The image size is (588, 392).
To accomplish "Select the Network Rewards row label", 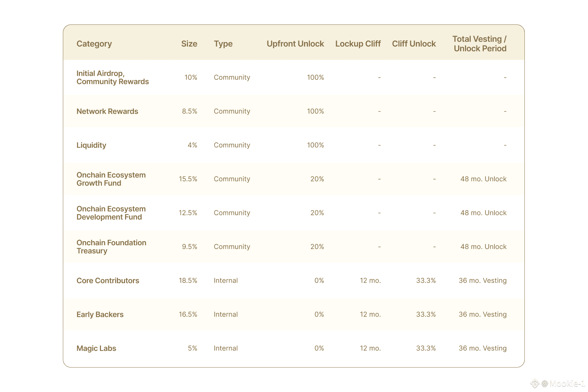I will (x=107, y=111).
